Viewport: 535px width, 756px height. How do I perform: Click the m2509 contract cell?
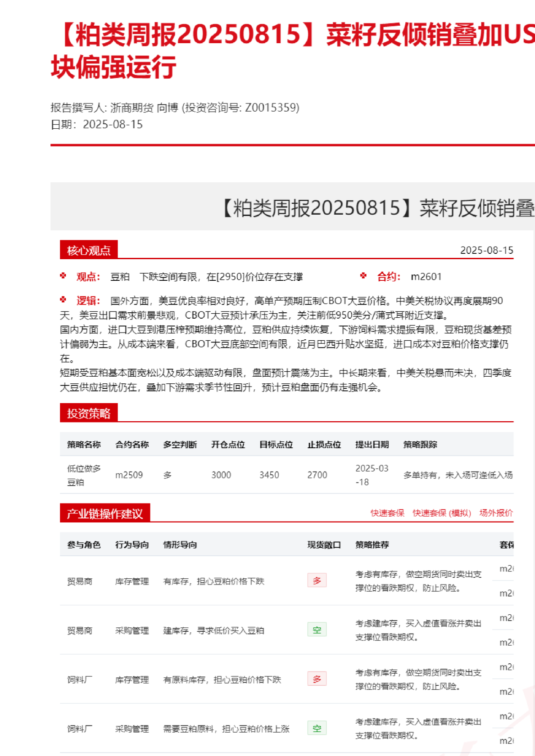coord(129,475)
